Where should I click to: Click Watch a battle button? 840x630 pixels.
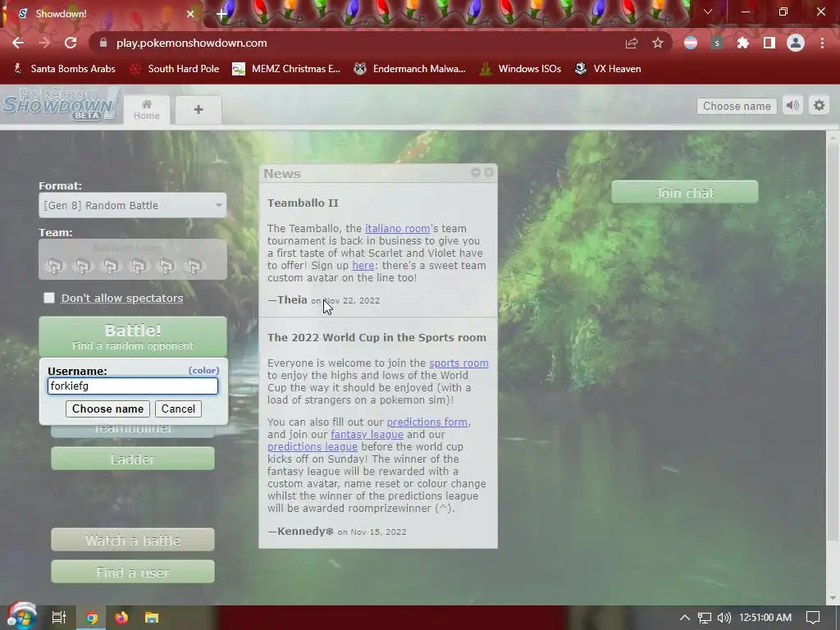click(133, 540)
